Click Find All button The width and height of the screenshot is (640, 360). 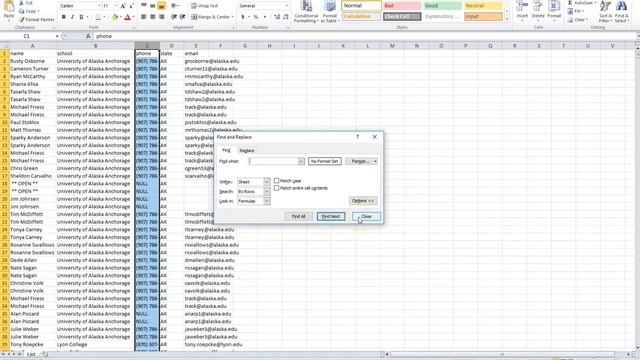click(298, 216)
